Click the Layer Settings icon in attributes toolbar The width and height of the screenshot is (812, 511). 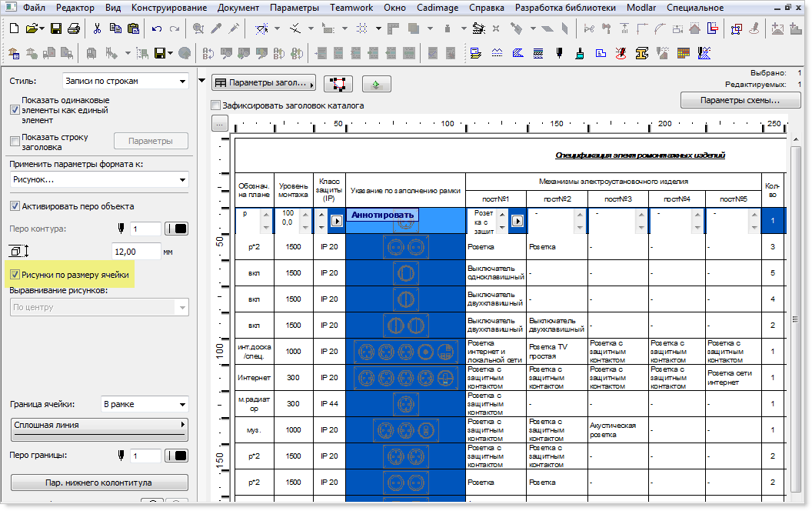[476, 53]
